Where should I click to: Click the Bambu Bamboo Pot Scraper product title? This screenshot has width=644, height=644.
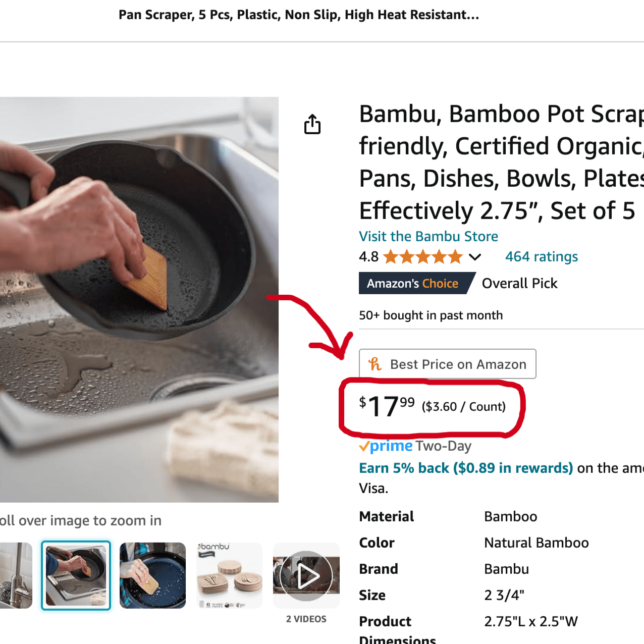[x=500, y=162]
